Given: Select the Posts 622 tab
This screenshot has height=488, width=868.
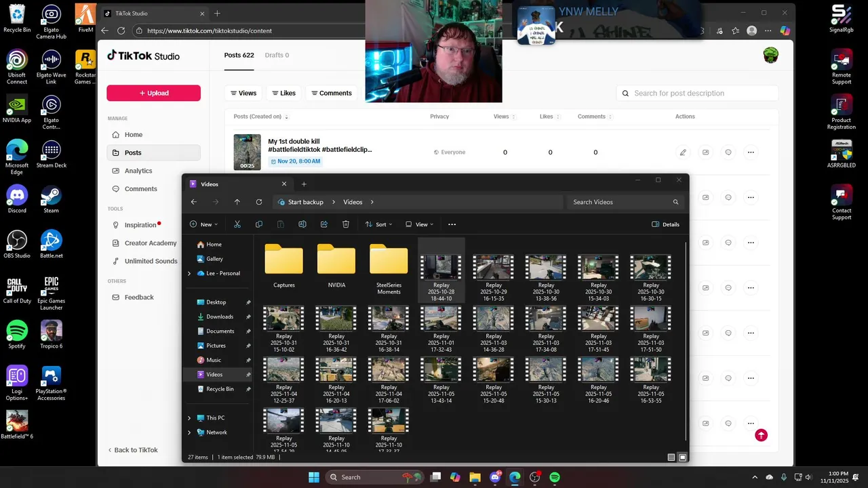Looking at the screenshot, I should click(x=239, y=55).
